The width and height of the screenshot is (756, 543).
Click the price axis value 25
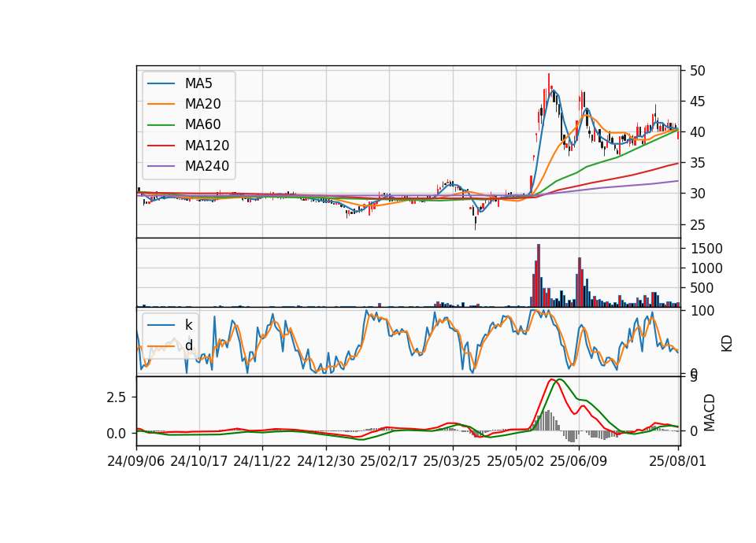point(697,224)
